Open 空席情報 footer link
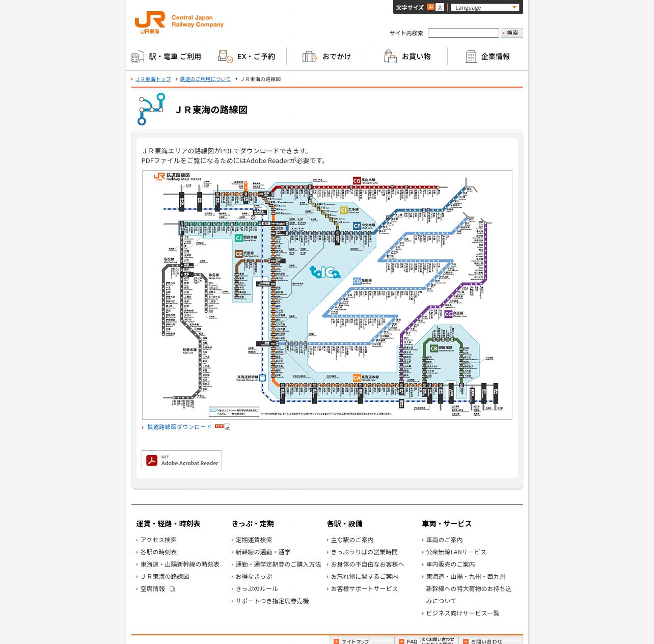The width and height of the screenshot is (654, 644). coord(153,589)
